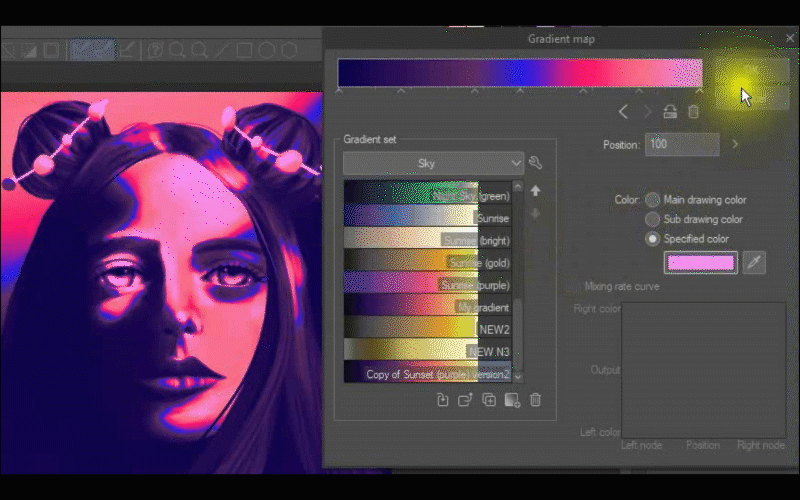Click the Position value input field
This screenshot has height=500, width=800.
coord(681,145)
